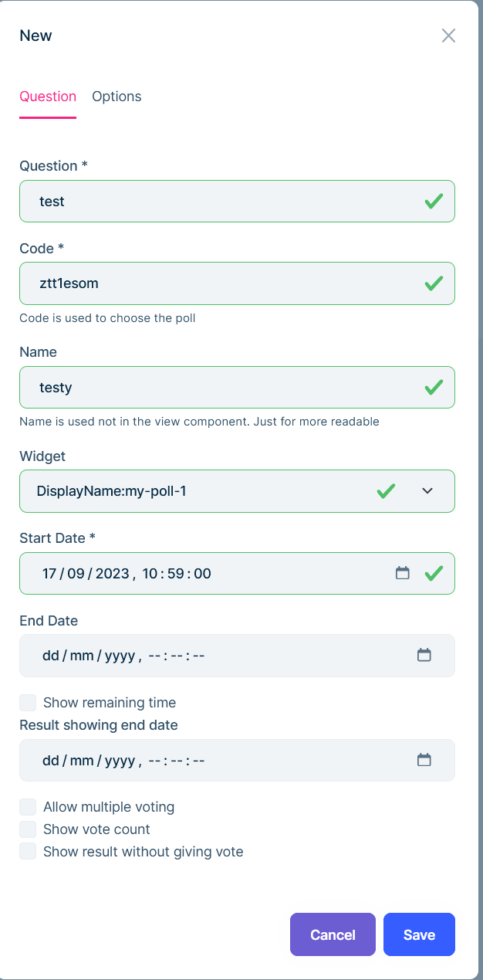Click into the Code field ztt1esom

pos(216,283)
